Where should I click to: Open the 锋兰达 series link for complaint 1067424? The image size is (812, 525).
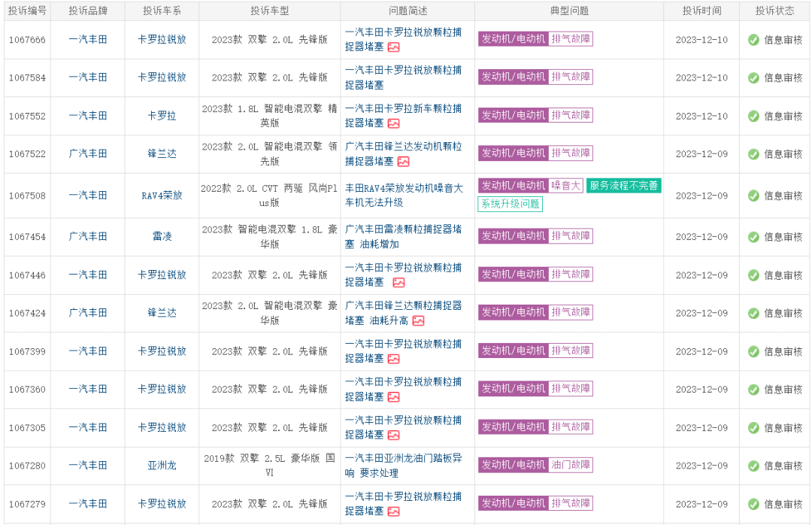click(x=162, y=312)
